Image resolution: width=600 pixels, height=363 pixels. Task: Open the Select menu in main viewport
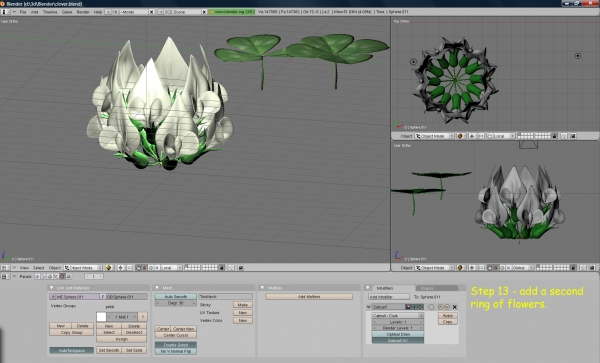pos(38,268)
